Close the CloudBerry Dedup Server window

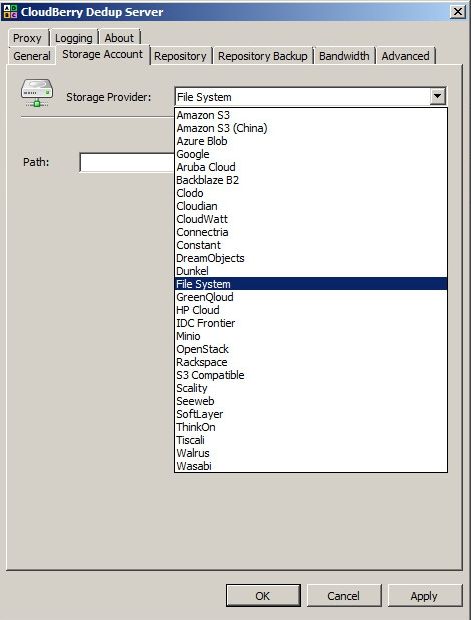pos(458,11)
